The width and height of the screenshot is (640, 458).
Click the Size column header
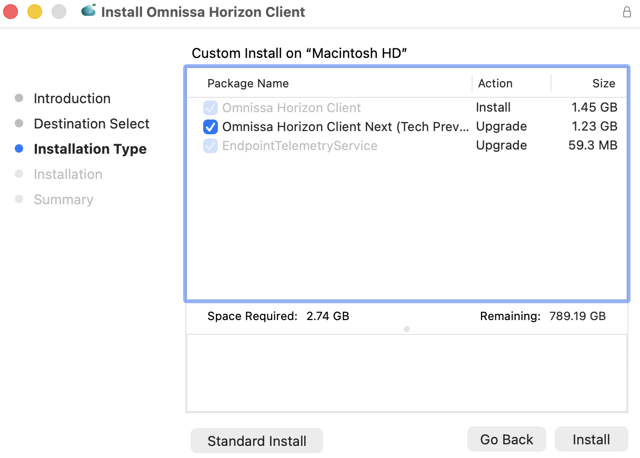[604, 84]
